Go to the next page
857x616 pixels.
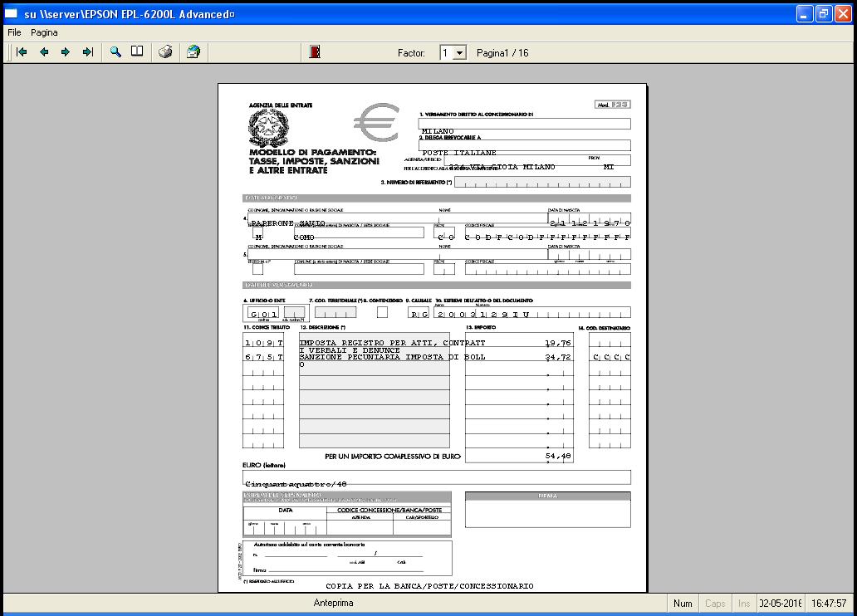coord(66,52)
